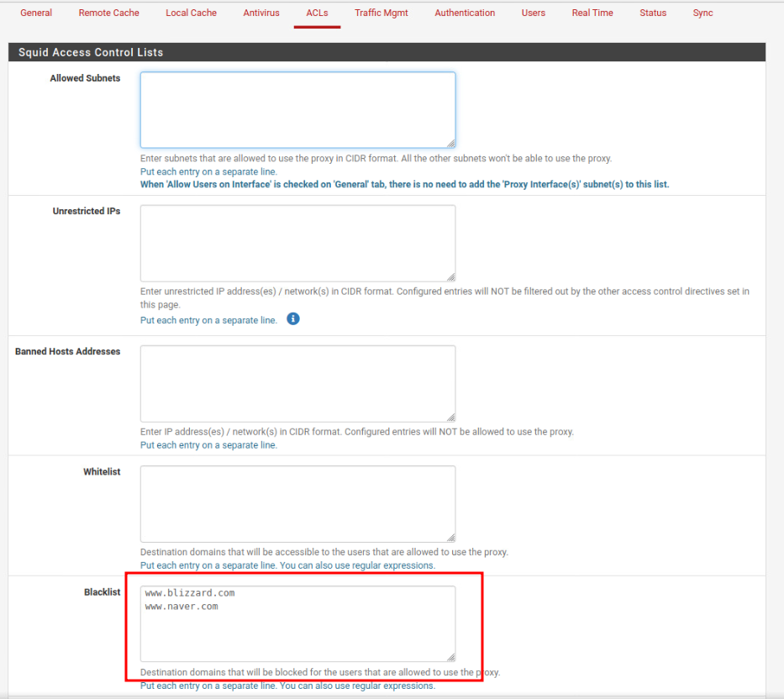Click the Allowed Subnets resize handle
The height and width of the screenshot is (699, 784).
[451, 144]
